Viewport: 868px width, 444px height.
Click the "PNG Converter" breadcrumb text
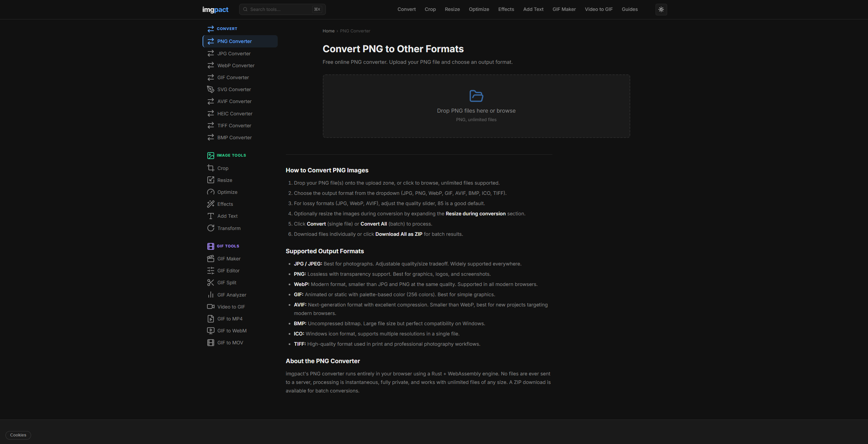coord(355,31)
